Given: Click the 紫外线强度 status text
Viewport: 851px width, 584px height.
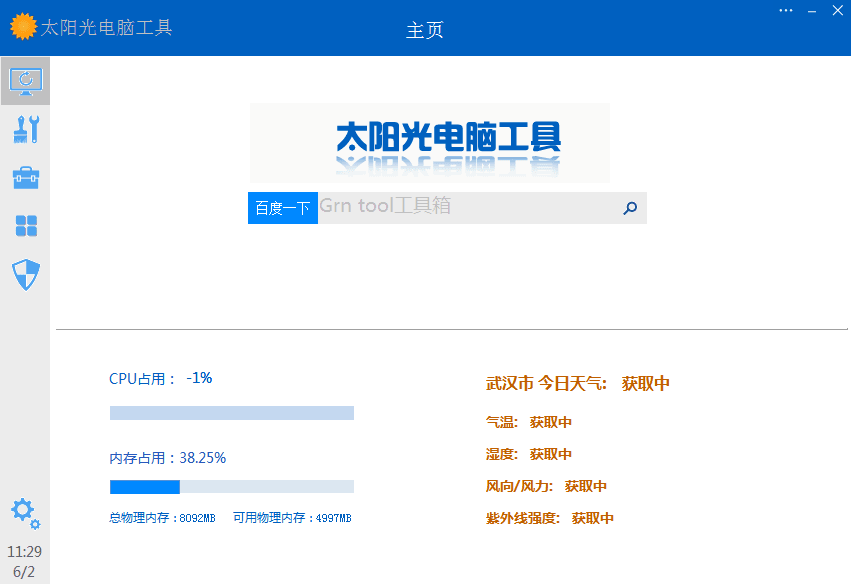Looking at the screenshot, I should pos(550,518).
